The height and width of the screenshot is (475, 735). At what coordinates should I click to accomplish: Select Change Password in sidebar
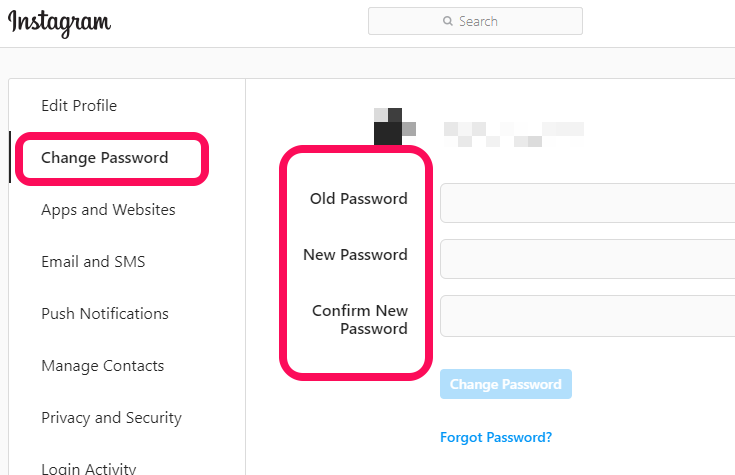click(105, 158)
